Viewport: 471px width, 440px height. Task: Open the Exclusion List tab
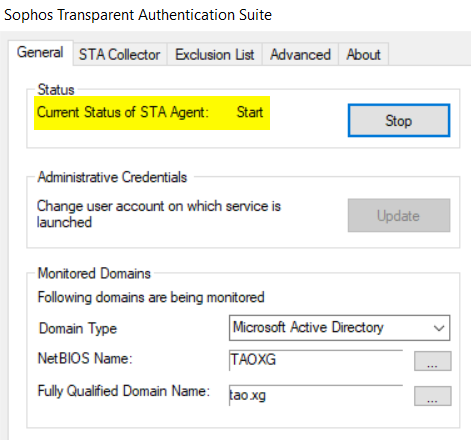point(215,54)
